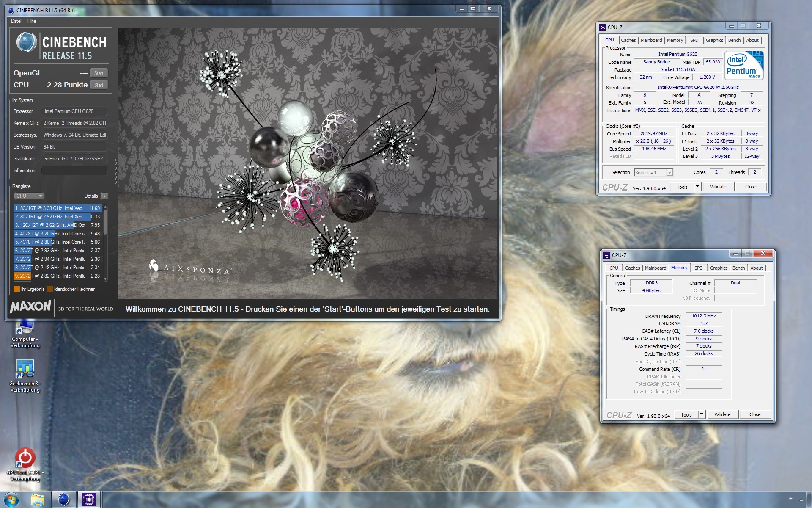Switch to CPU-Z via its taskbar icon

(x=89, y=500)
